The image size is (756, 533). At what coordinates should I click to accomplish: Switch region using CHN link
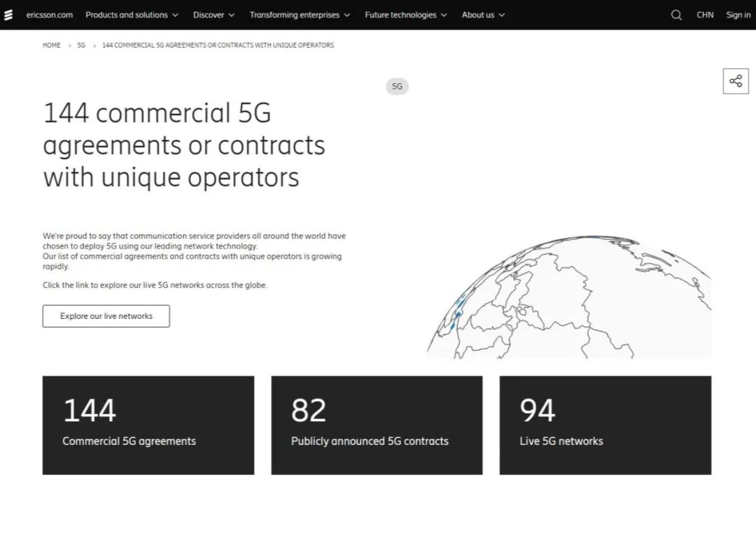click(x=705, y=15)
